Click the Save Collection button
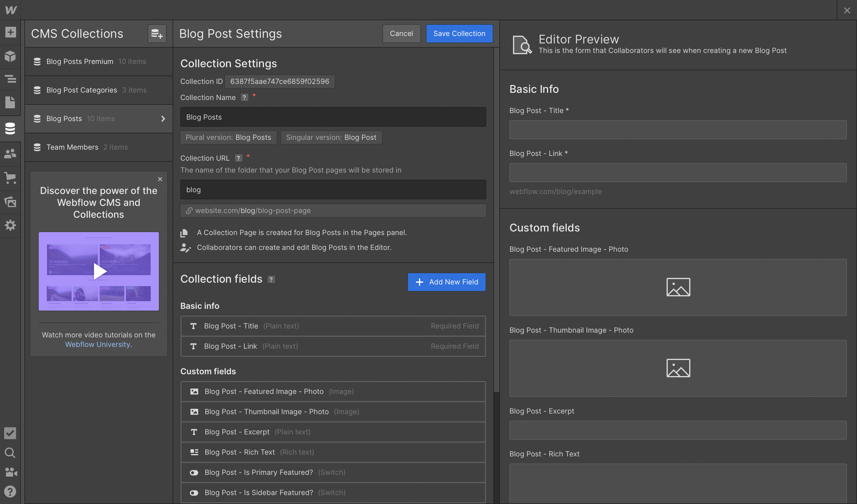Image resolution: width=857 pixels, height=504 pixels. pos(459,33)
